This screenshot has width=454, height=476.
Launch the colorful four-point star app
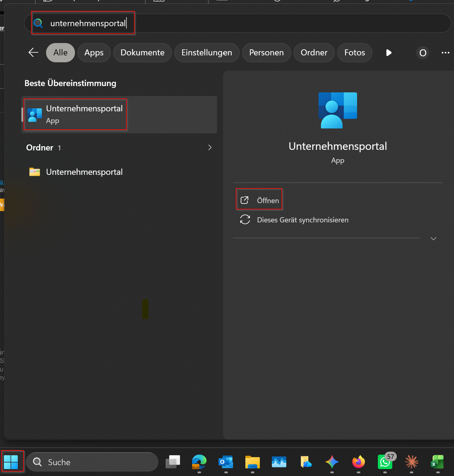332,462
